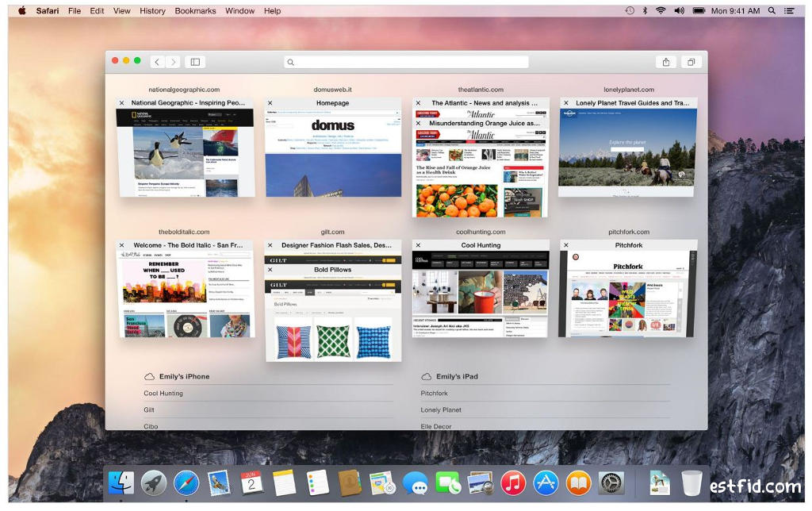Click the battery status icon

click(699, 10)
